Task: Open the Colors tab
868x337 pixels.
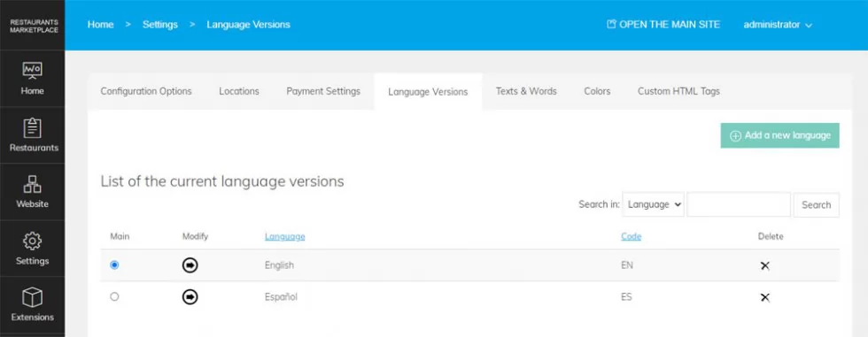Action: point(597,91)
